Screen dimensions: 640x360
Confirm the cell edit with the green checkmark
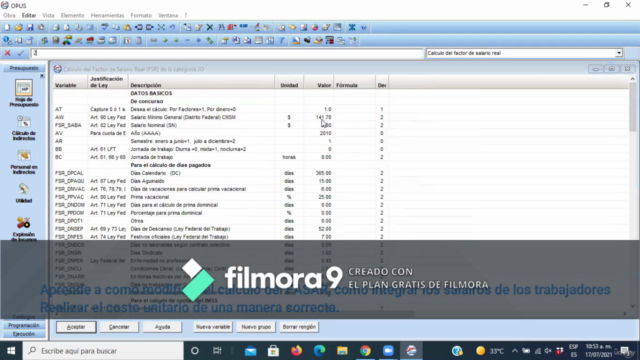20,53
